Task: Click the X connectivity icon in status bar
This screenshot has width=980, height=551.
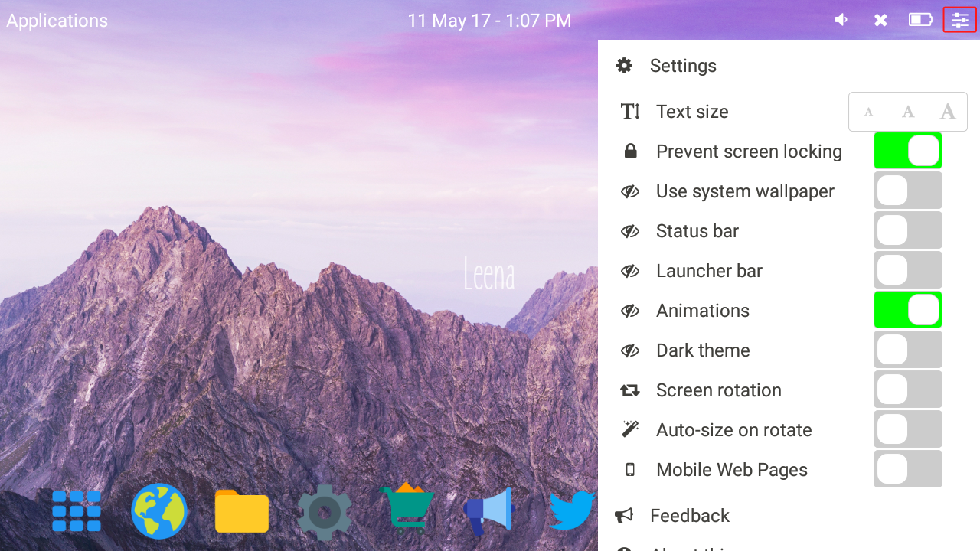Action: coord(880,21)
